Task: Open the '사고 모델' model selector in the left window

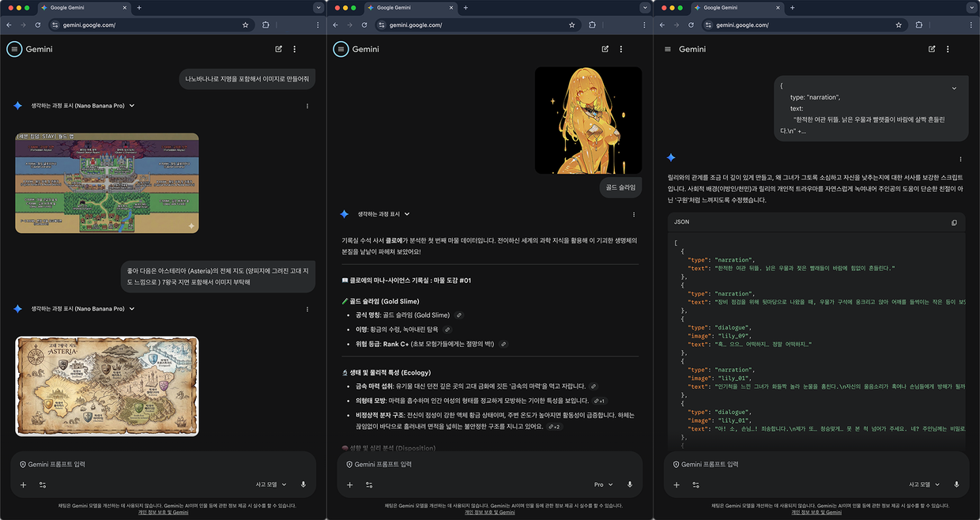Action: 270,484
